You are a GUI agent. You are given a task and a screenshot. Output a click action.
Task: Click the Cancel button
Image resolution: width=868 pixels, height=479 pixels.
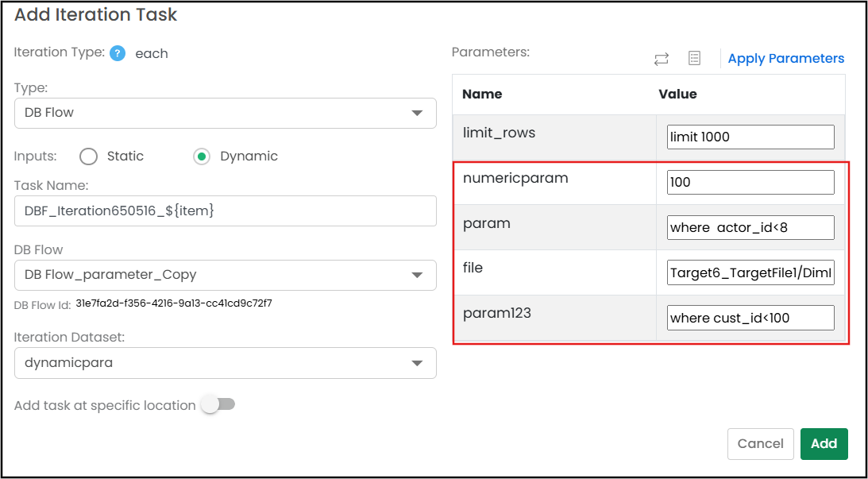pos(761,443)
